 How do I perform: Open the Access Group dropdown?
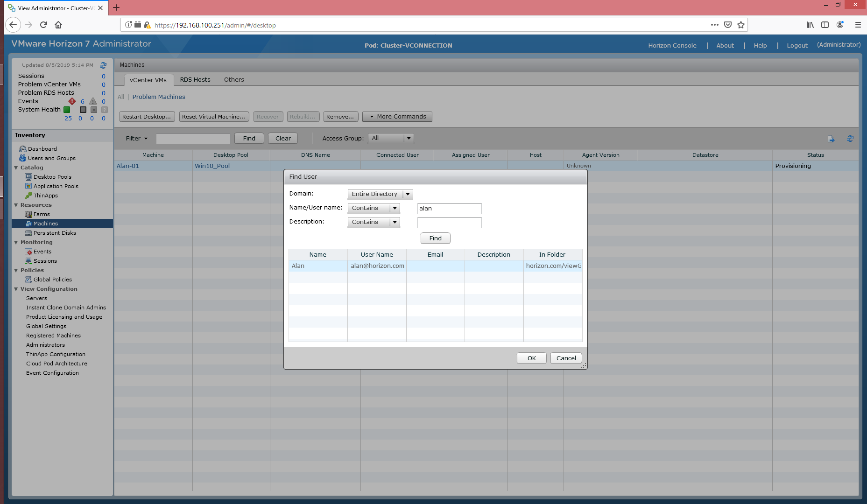[409, 139]
